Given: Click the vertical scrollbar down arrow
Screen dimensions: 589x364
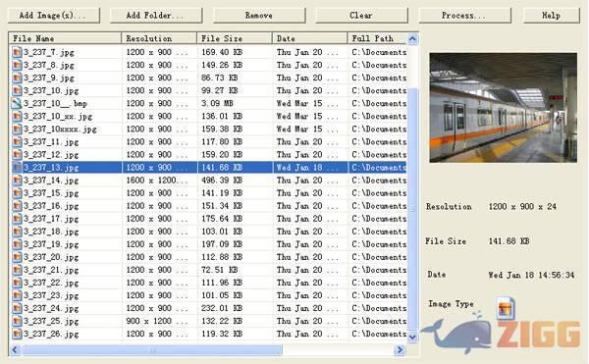Looking at the screenshot, I should (x=412, y=336).
